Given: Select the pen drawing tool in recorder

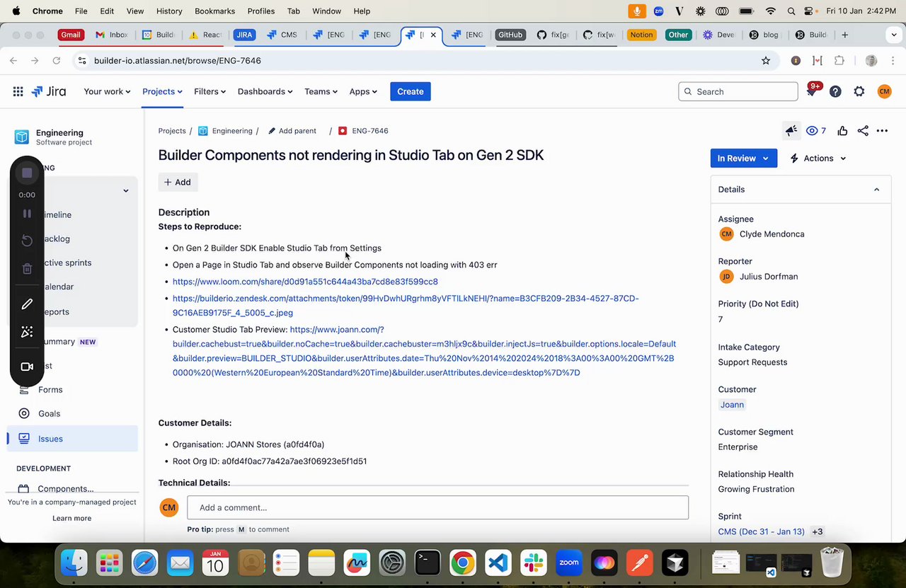Looking at the screenshot, I should coord(27,304).
